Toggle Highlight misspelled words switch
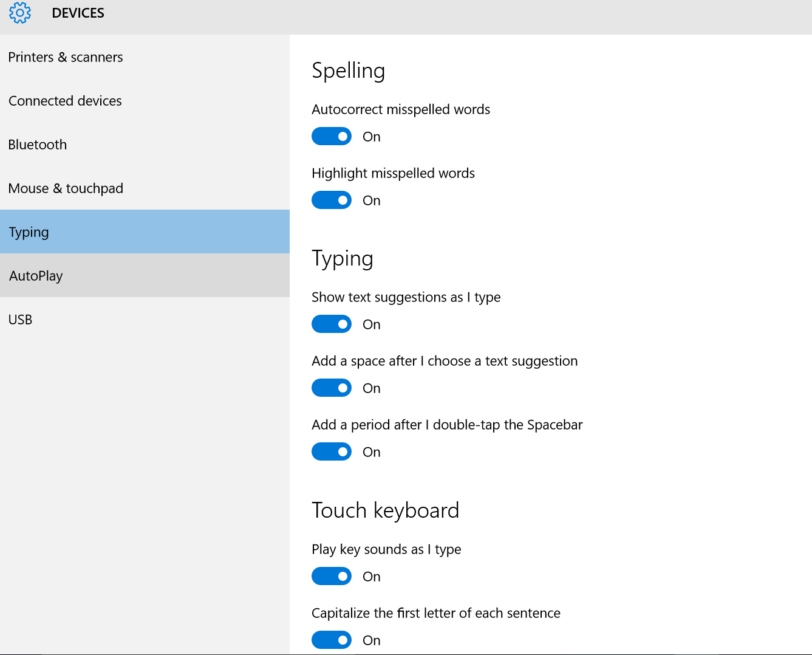This screenshot has height=655, width=812. click(x=332, y=201)
